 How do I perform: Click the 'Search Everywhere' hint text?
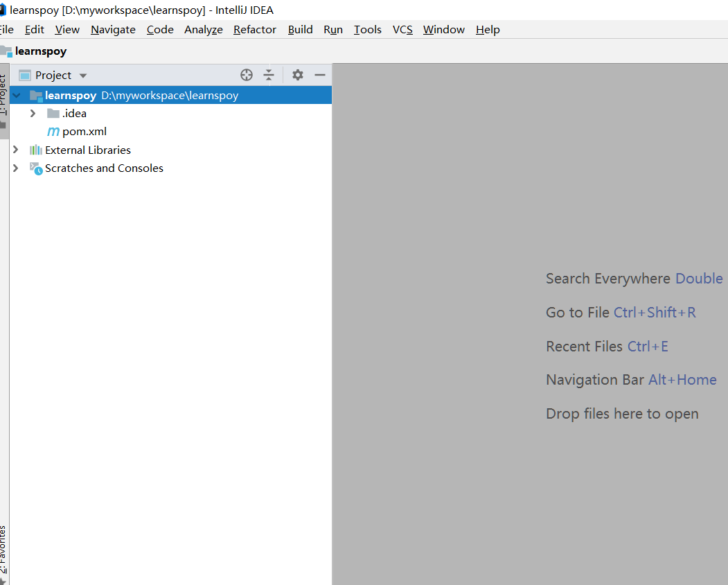point(607,279)
